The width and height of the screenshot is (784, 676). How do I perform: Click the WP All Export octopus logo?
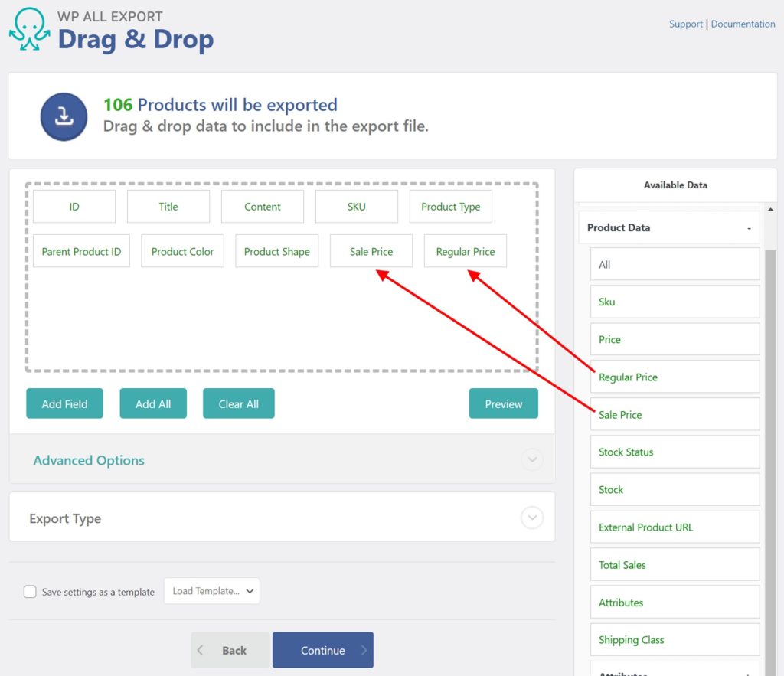(29, 29)
